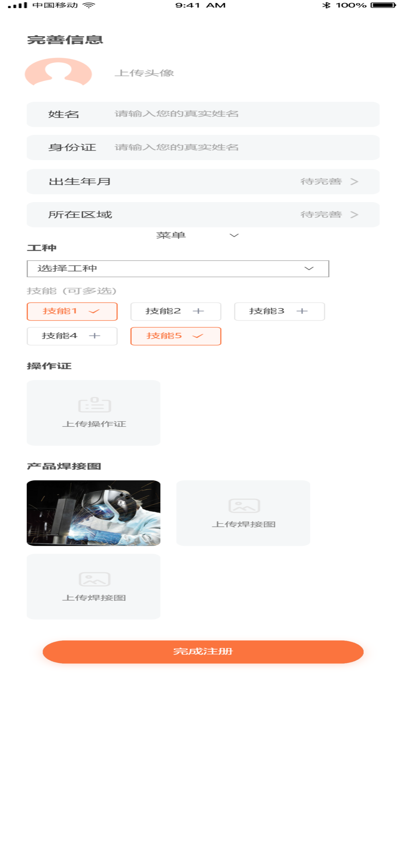Click the arrow icon in 出生年月 row
This screenshot has width=401, height=868.
click(x=354, y=182)
